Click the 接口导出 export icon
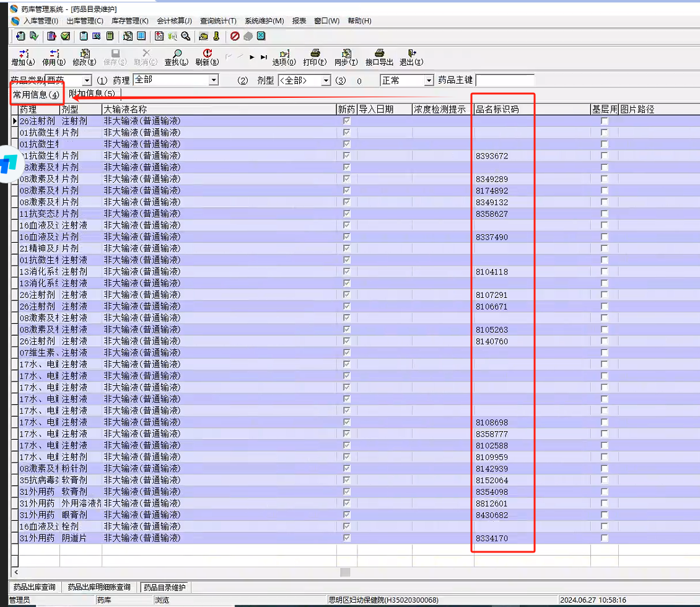Image resolution: width=700 pixels, height=607 pixels. click(379, 55)
